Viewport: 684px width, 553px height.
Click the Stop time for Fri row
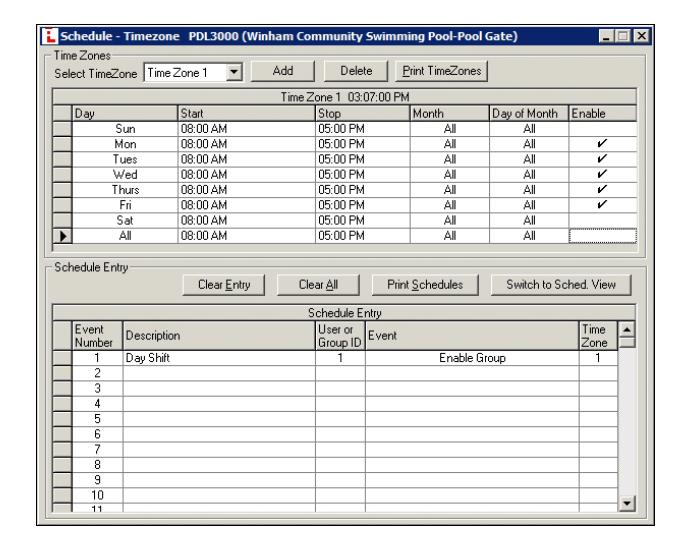[x=363, y=205]
